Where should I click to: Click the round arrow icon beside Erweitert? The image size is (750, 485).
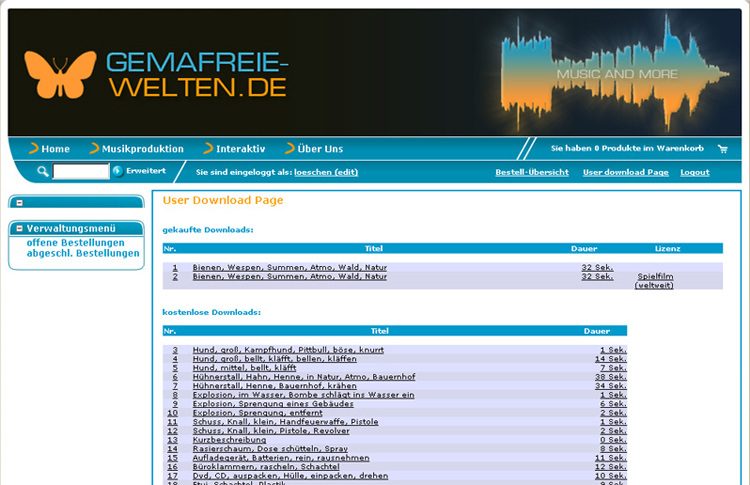pyautogui.click(x=118, y=172)
